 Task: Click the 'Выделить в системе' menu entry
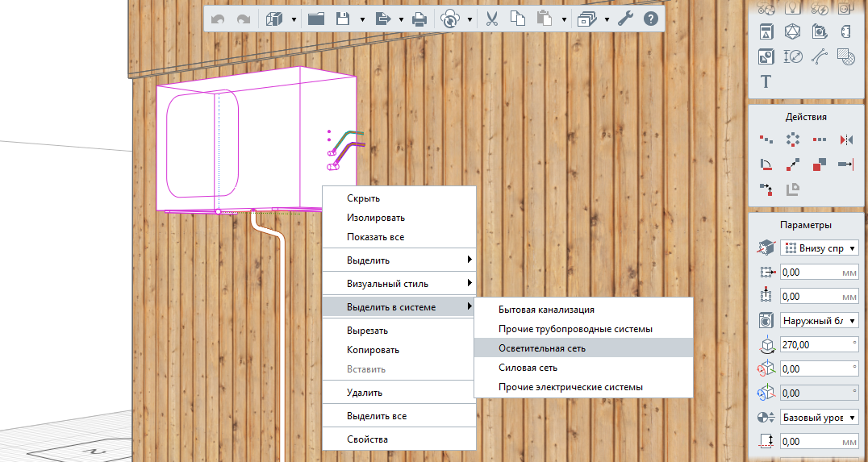(x=399, y=307)
